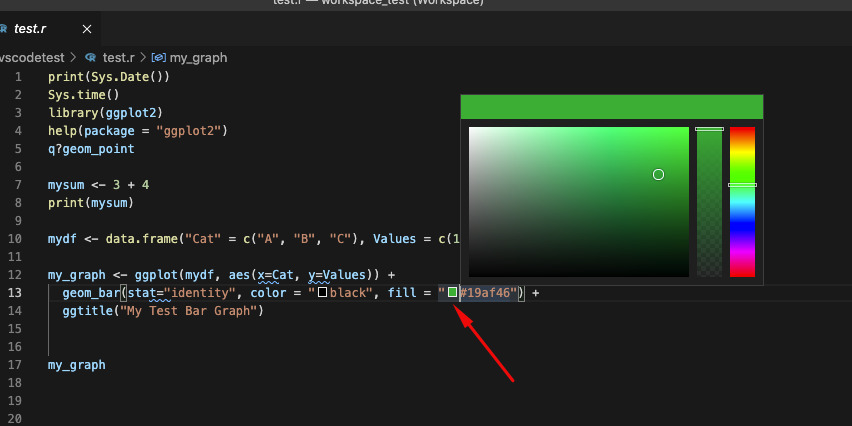Click the my_graph text on line 17
The image size is (852, 426).
tap(76, 365)
